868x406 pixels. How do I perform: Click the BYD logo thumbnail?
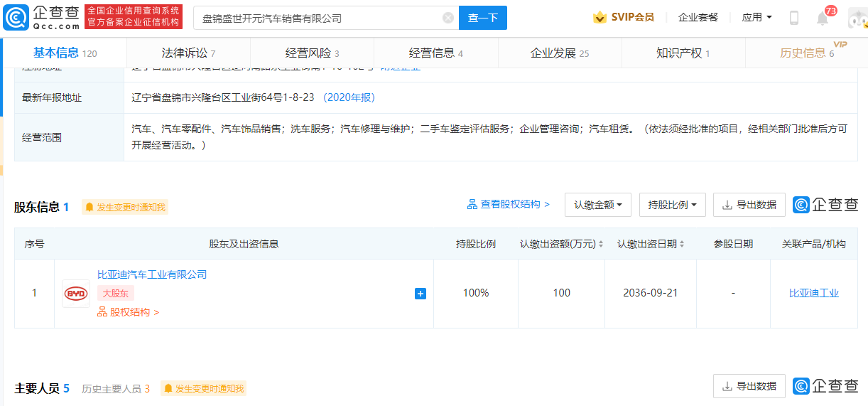pyautogui.click(x=76, y=293)
